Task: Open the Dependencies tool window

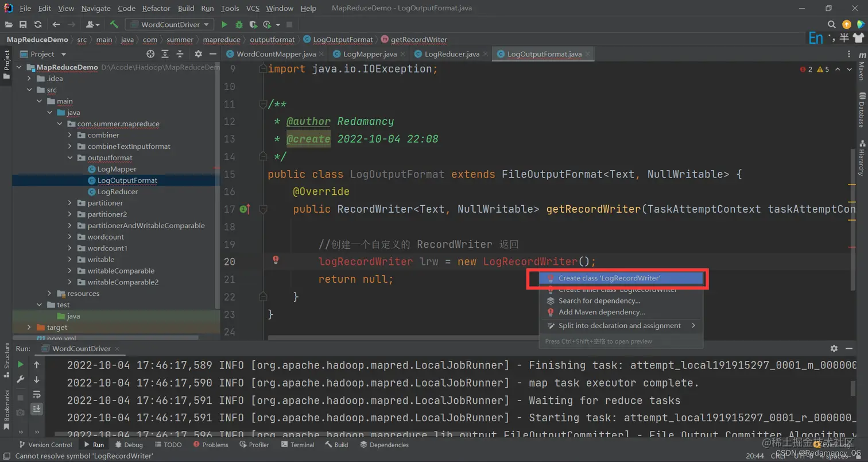Action: point(384,445)
